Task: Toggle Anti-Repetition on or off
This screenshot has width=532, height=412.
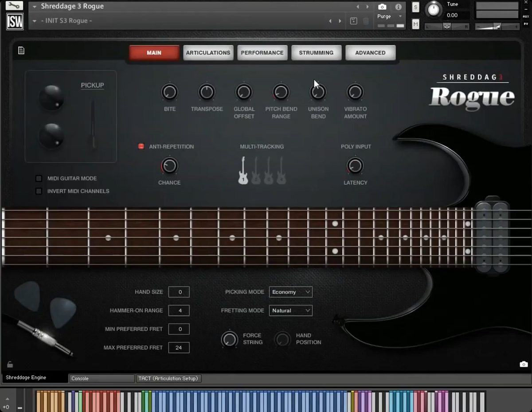Action: pyautogui.click(x=141, y=146)
